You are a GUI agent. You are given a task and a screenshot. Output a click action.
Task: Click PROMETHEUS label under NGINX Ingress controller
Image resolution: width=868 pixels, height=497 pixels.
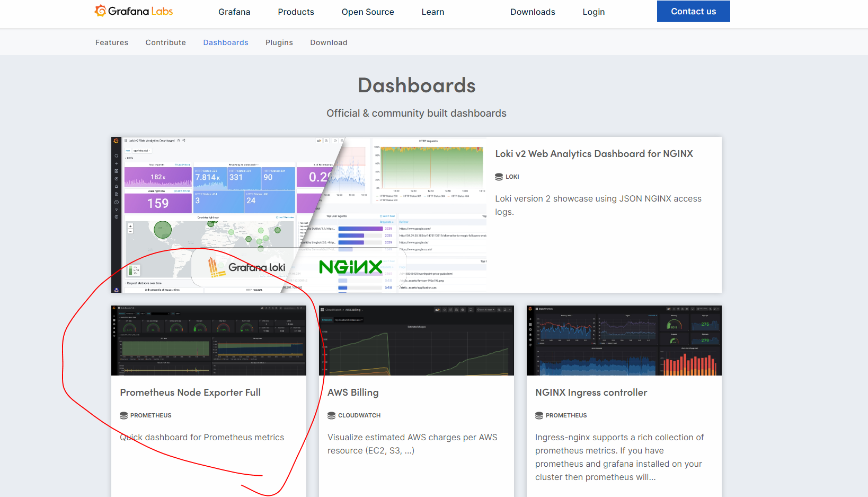[566, 415]
